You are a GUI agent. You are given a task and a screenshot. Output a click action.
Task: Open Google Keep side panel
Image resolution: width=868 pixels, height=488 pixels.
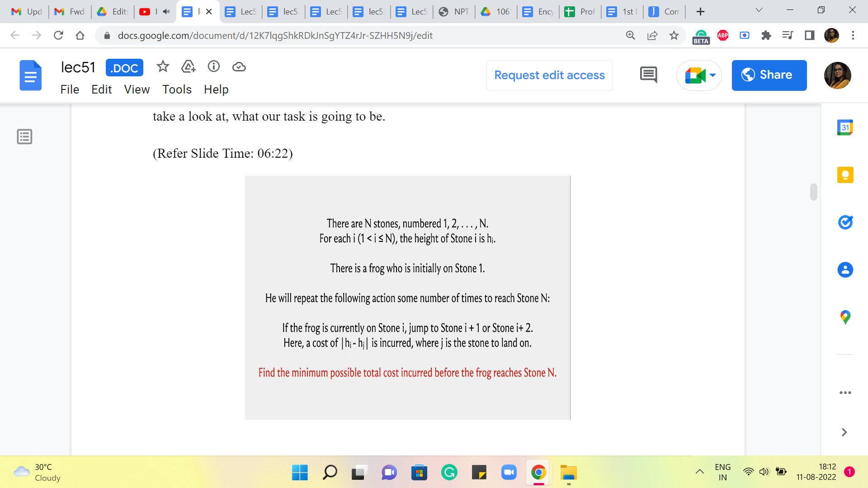coord(844,175)
